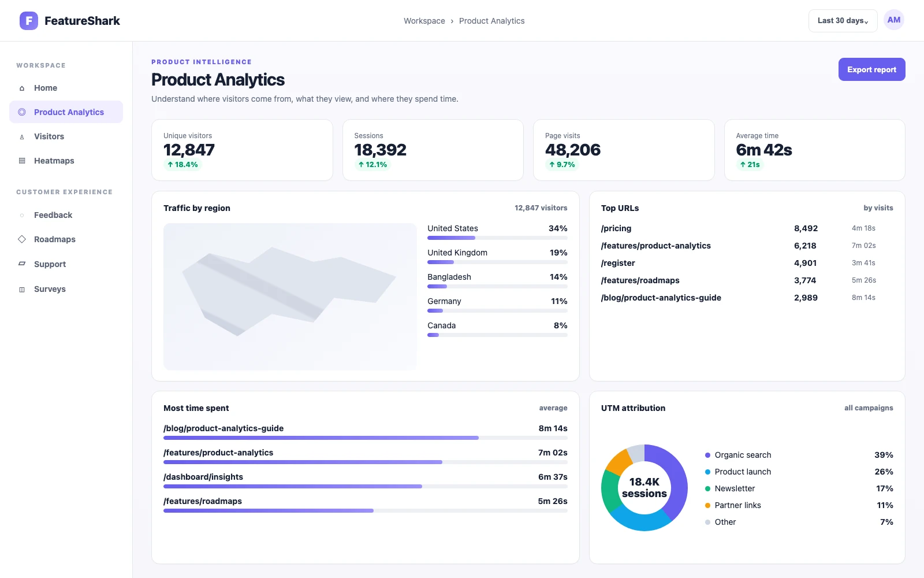Click the Feedback sidebar icon

pos(22,215)
